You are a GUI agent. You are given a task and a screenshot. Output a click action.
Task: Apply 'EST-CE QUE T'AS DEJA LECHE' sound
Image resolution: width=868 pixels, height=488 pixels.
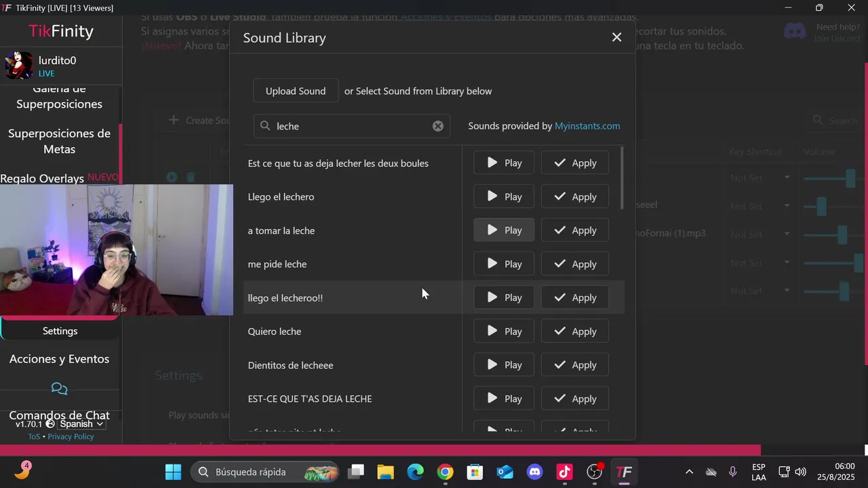coord(575,399)
